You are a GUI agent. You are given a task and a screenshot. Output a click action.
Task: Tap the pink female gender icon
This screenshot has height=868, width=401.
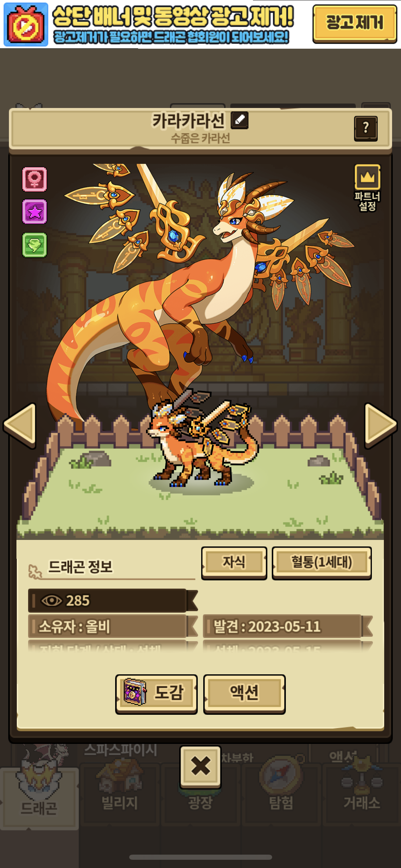(x=35, y=179)
